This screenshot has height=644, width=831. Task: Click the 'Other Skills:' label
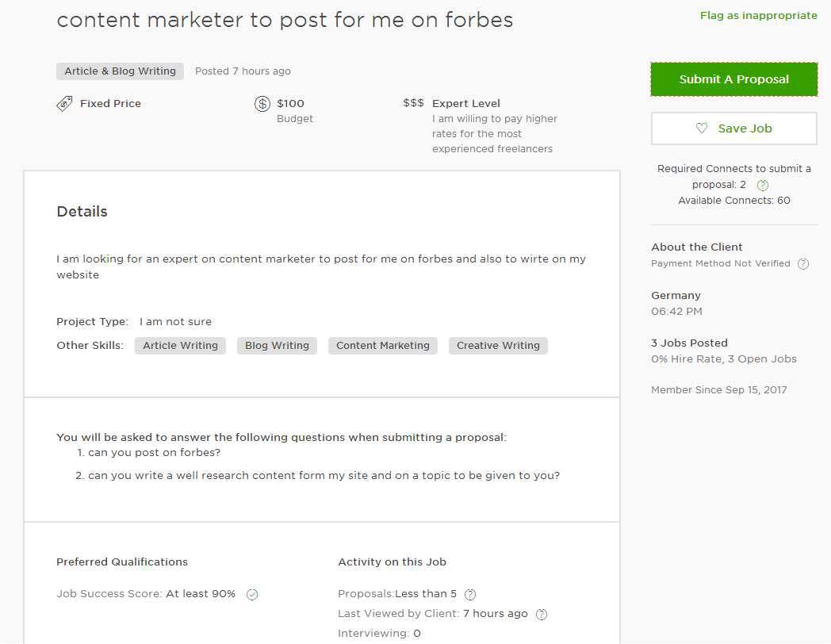tap(90, 346)
